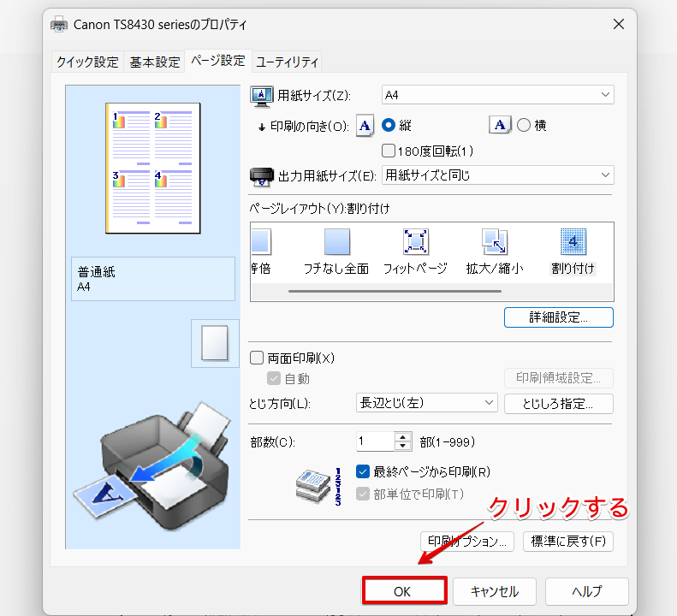Enable the 180度回転 checkbox
677x616 pixels.
pos(389,151)
